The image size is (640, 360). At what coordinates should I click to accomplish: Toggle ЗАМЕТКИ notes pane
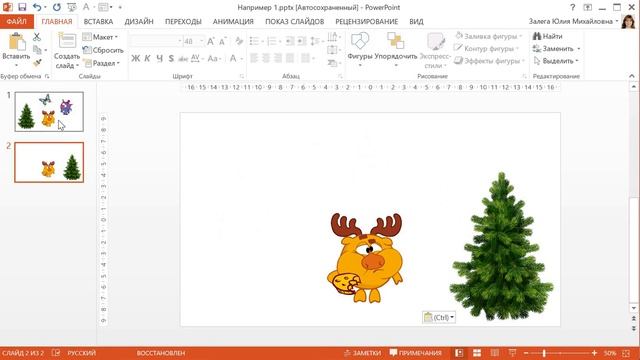click(x=362, y=353)
